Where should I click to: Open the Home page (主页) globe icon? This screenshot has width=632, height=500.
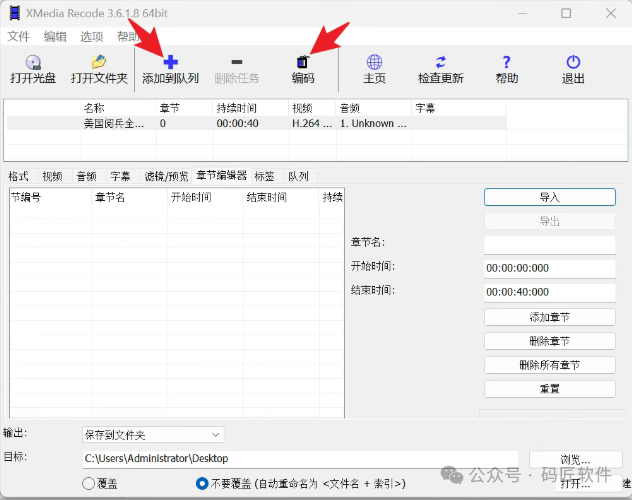[x=374, y=62]
